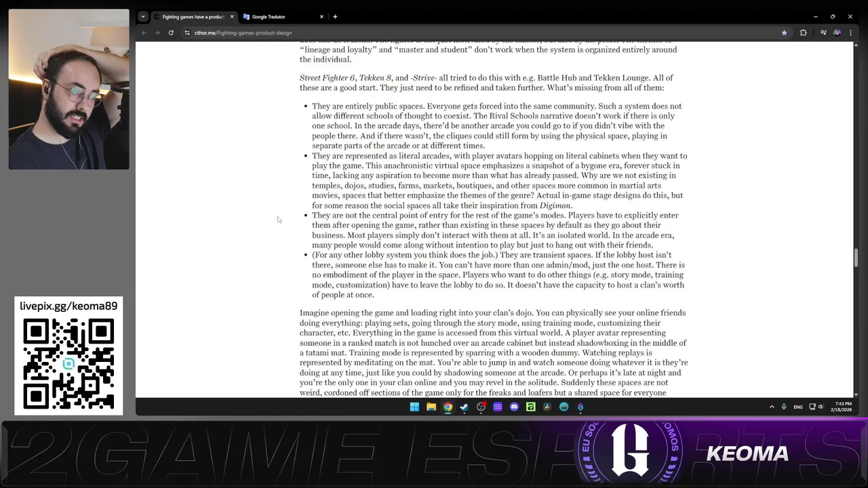
Task: Click italic 'Street Fighter 6' text
Action: [x=327, y=78]
